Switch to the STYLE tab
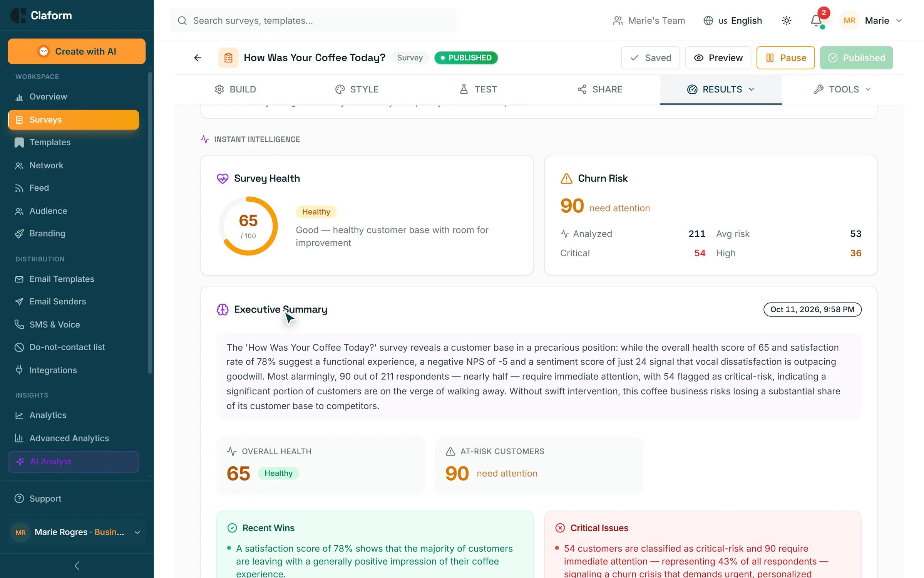924x578 pixels. (357, 89)
